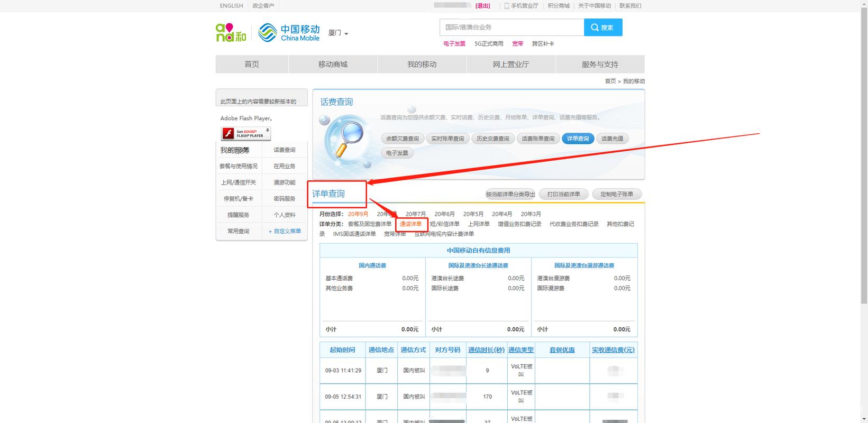Image resolution: width=868 pixels, height=423 pixels.
Task: Click the 实时账单查询 button
Action: pyautogui.click(x=447, y=139)
